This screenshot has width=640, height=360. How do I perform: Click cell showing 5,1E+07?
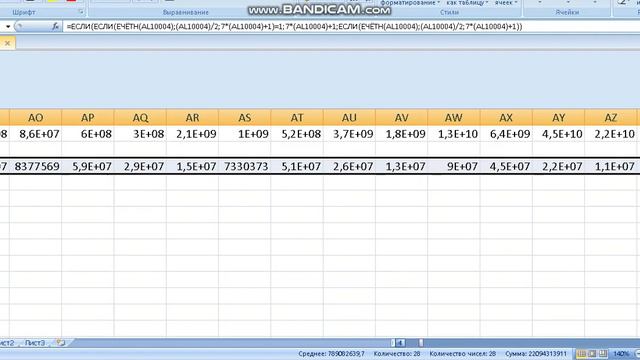coord(297,166)
